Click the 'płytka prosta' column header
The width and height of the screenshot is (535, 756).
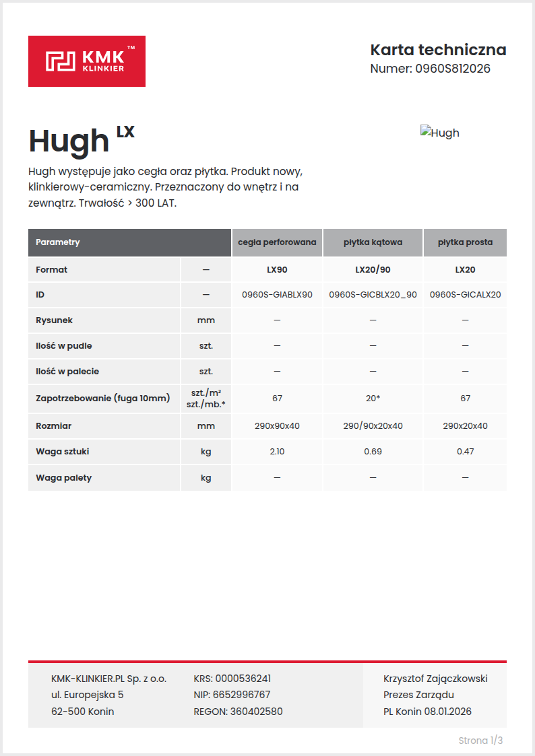[x=465, y=242]
